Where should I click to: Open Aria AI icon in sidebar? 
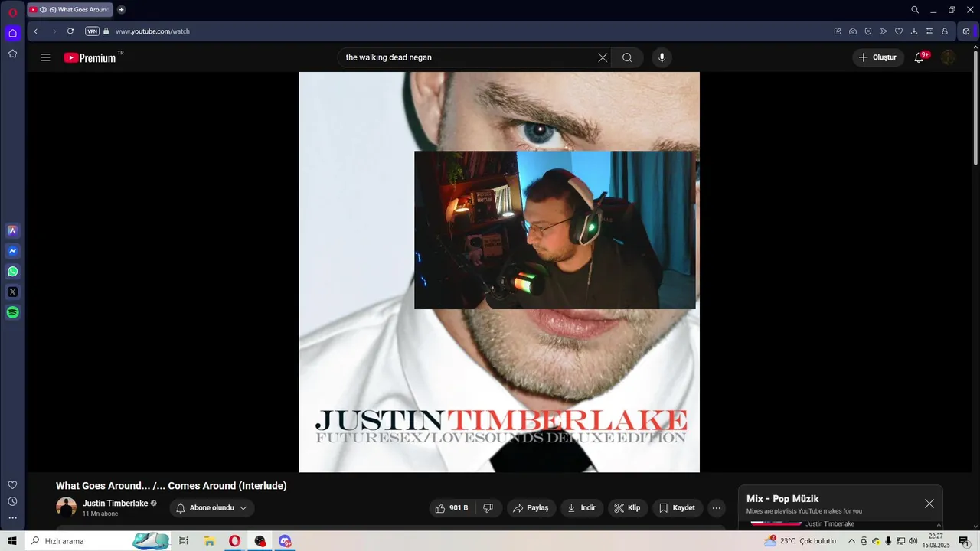coord(12,230)
